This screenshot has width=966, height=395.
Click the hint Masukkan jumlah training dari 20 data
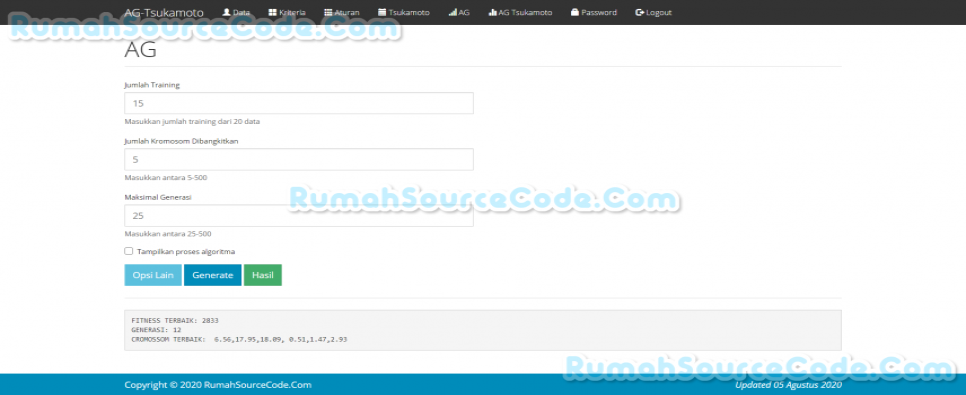point(192,121)
